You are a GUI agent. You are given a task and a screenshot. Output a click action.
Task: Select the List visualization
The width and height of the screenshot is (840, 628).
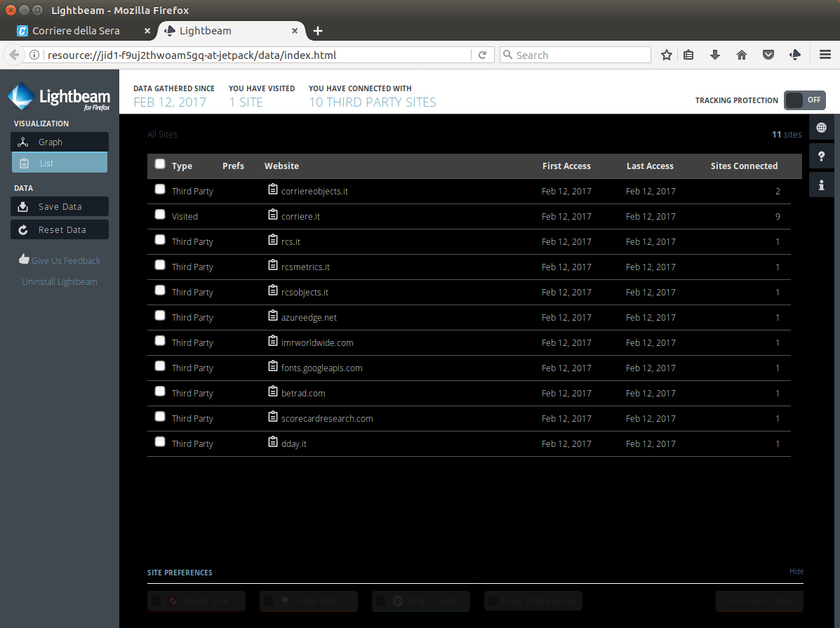pyautogui.click(x=60, y=163)
